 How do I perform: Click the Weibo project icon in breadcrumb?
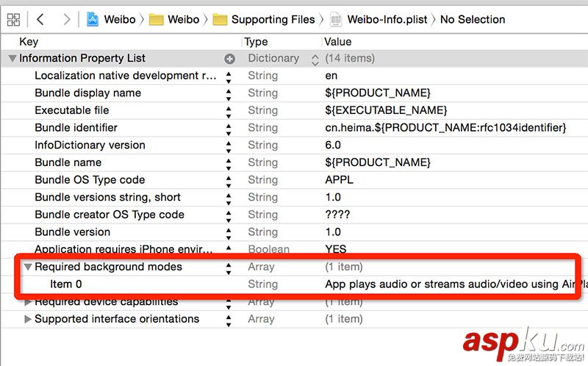click(93, 19)
